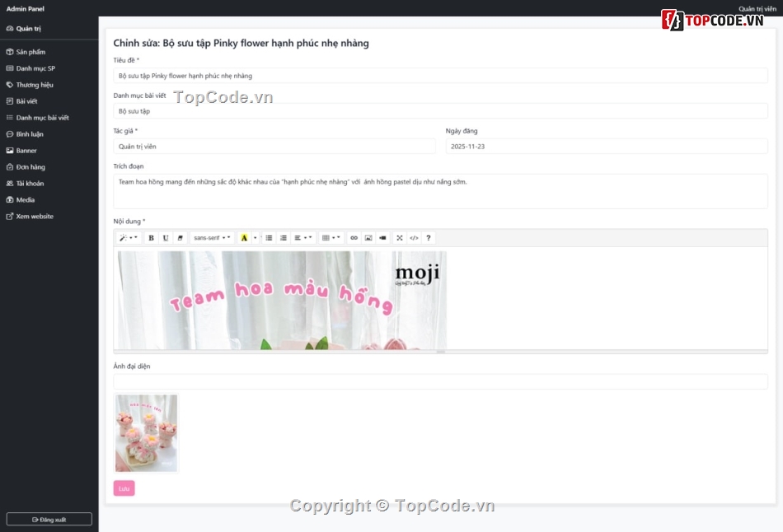This screenshot has height=532, width=783.
Task: Open the paragraph alignment dropdown
Action: [303, 238]
